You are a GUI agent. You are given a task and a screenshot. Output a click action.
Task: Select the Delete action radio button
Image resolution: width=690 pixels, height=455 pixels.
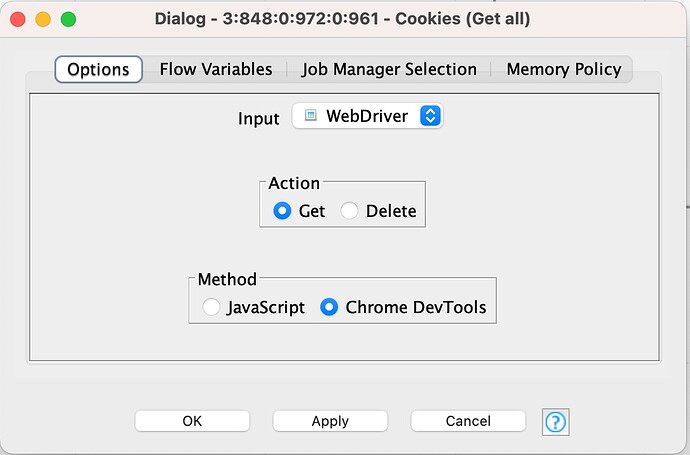pos(349,211)
